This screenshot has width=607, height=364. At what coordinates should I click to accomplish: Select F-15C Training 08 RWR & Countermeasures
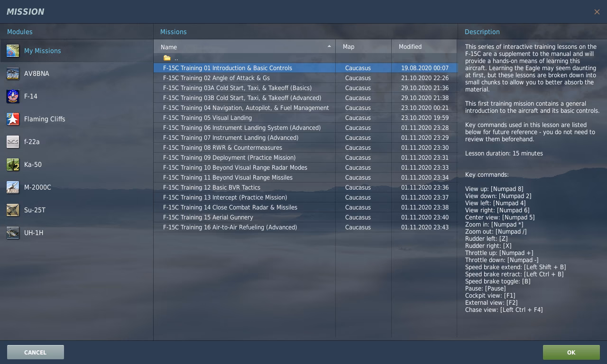pyautogui.click(x=223, y=147)
